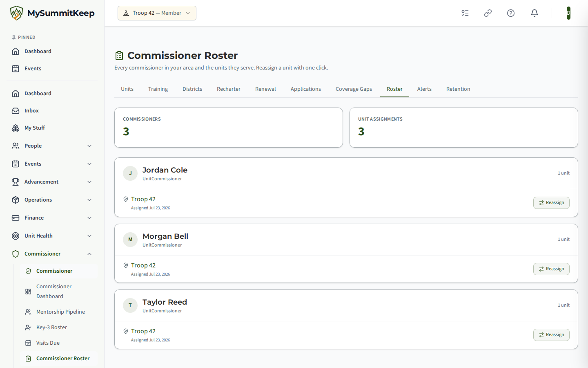Expand the Advancement section chevron
This screenshot has height=368, width=588.
tap(89, 182)
